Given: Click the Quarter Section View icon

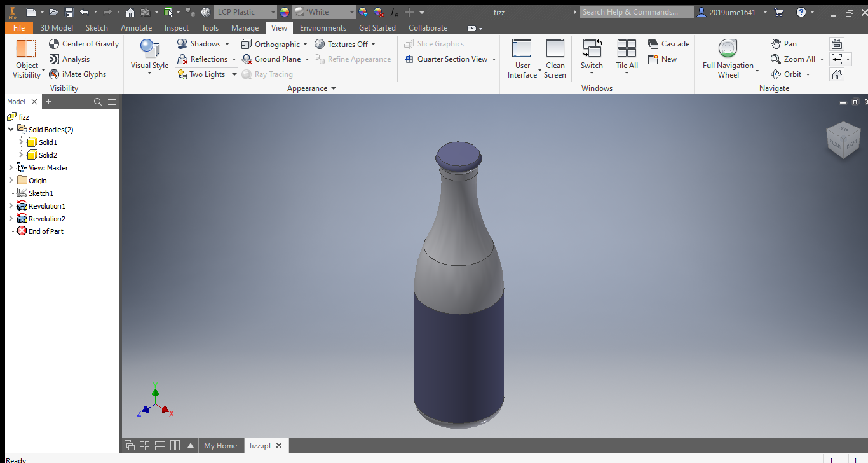Looking at the screenshot, I should [409, 59].
